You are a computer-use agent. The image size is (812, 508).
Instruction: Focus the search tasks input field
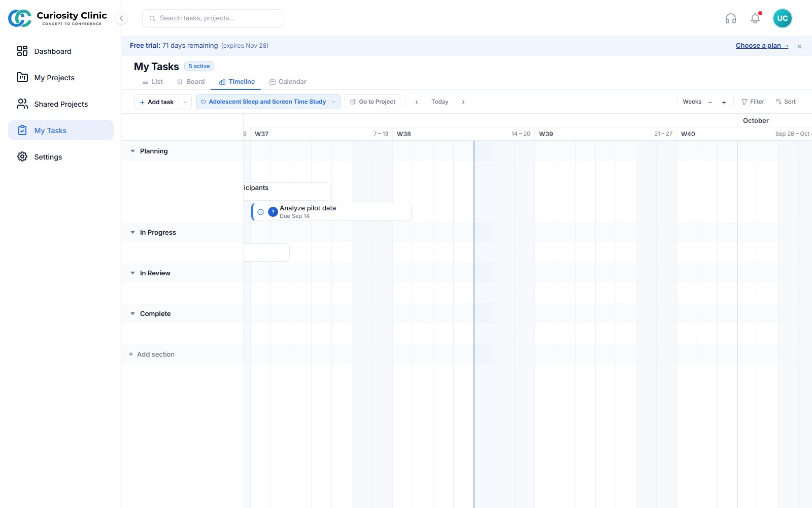(213, 18)
